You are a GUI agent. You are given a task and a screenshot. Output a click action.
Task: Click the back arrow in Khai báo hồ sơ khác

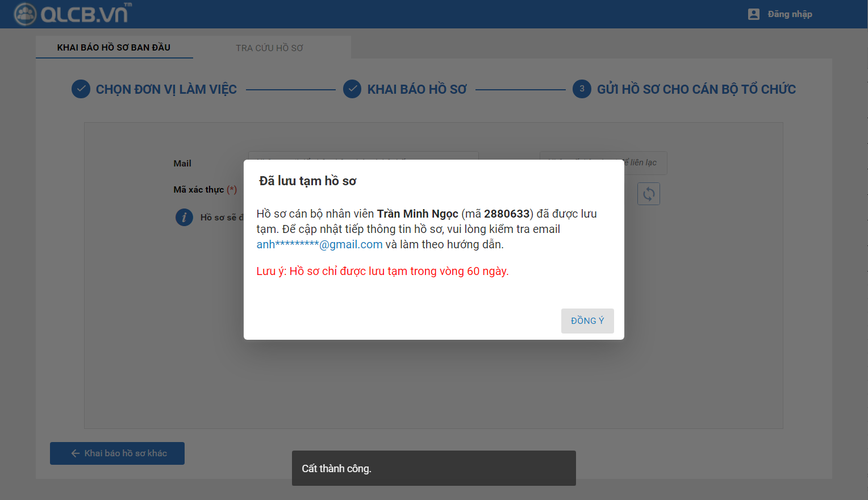click(75, 453)
